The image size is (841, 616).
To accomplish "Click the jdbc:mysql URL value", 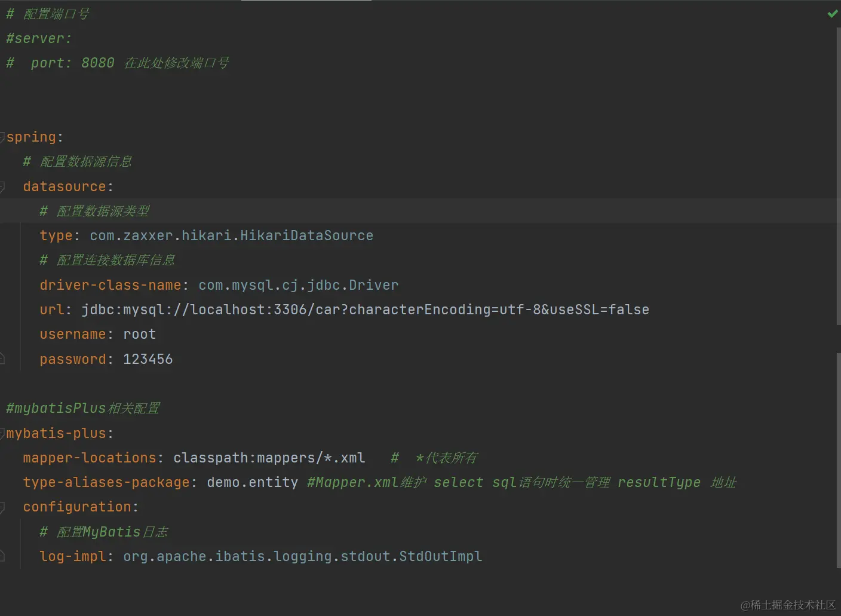I will pos(365,309).
